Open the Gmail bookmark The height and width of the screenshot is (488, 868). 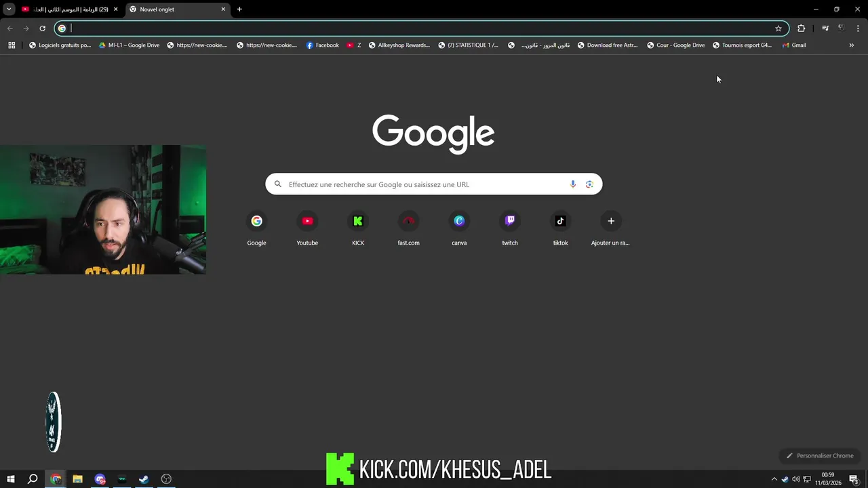794,45
